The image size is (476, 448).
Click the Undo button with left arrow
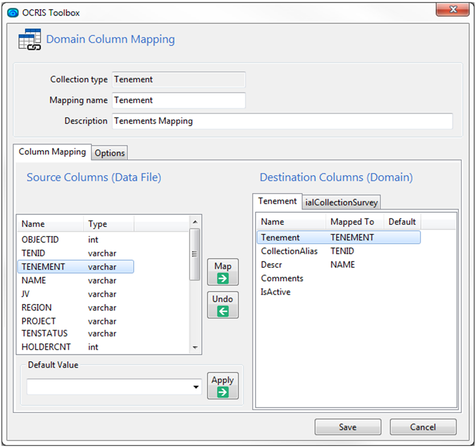(223, 305)
